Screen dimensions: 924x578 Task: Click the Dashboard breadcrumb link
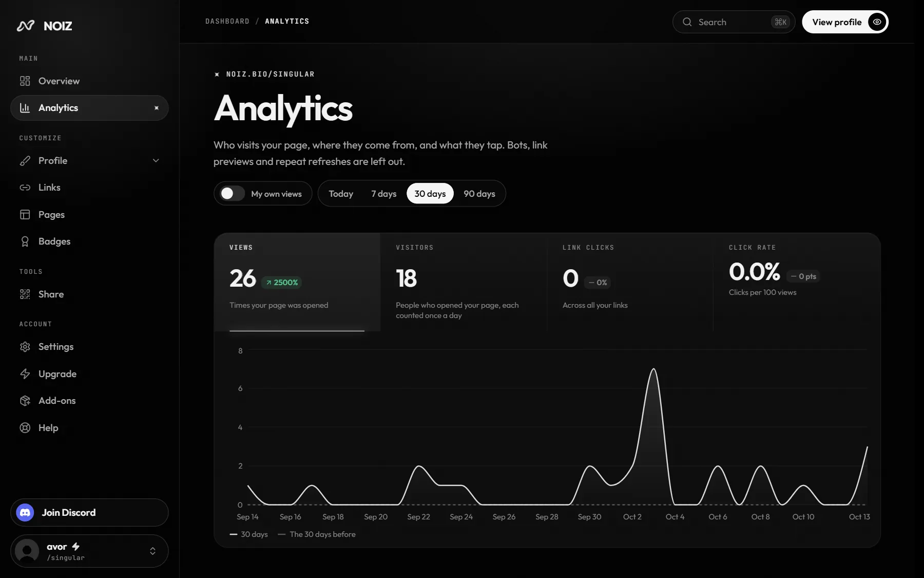coord(227,21)
